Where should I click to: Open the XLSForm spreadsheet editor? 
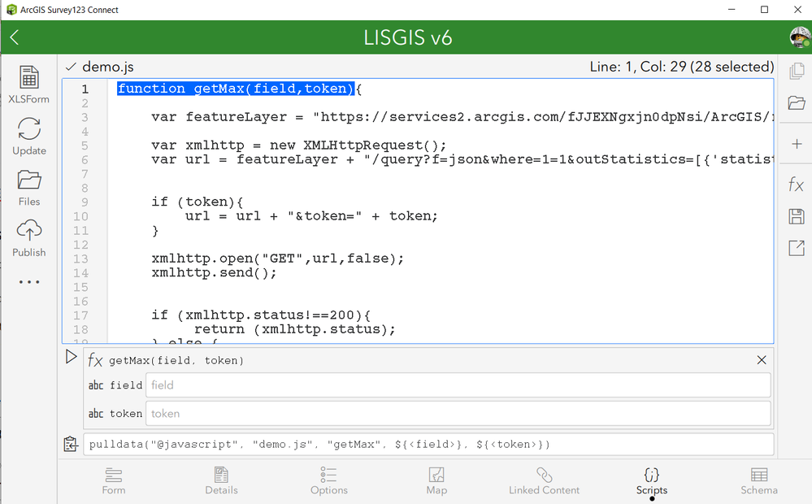(29, 85)
